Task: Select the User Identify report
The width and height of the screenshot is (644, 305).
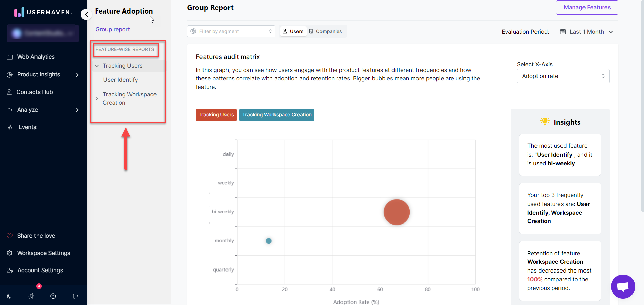Action: 120,80
